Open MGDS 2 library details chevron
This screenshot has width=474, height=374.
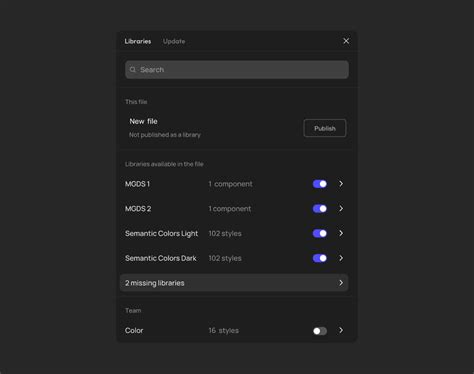pos(341,209)
